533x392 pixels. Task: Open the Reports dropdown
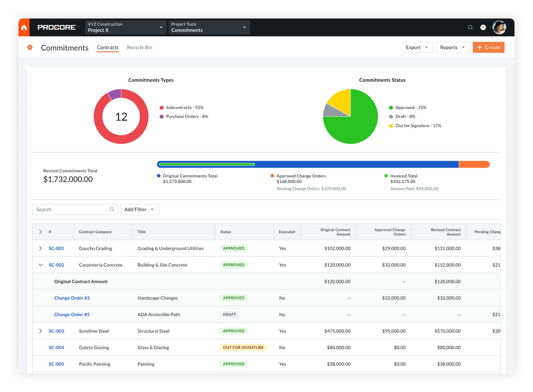click(x=452, y=47)
